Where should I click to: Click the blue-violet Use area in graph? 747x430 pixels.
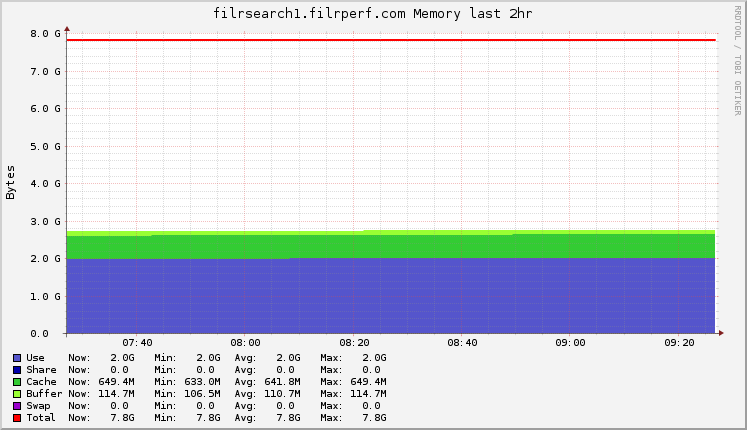[x=391, y=296]
